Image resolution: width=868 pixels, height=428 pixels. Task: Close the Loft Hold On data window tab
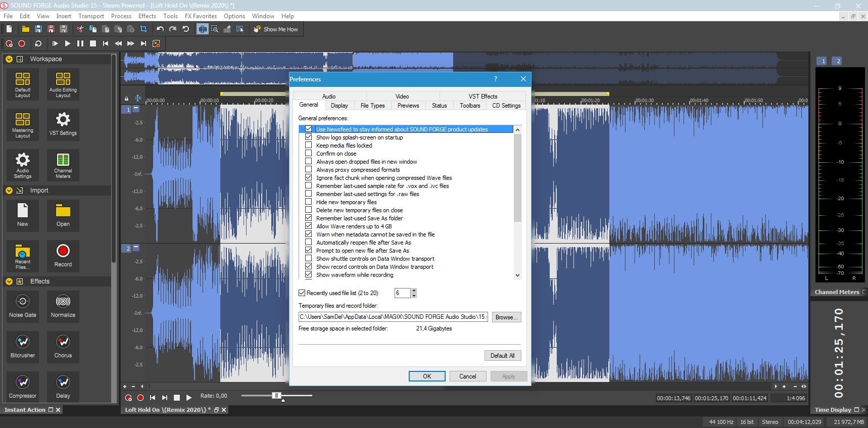click(223, 410)
